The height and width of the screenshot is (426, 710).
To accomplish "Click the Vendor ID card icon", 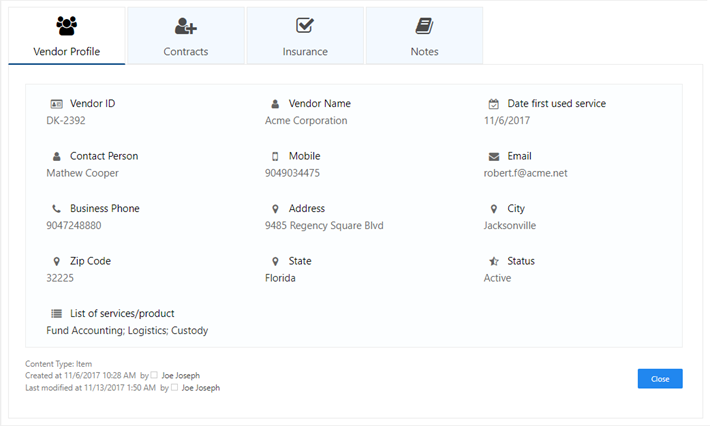I will (56, 104).
